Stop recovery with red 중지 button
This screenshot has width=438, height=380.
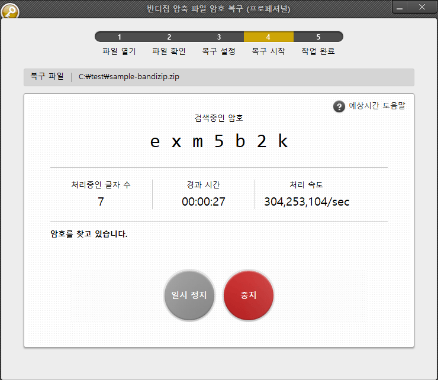(x=249, y=295)
